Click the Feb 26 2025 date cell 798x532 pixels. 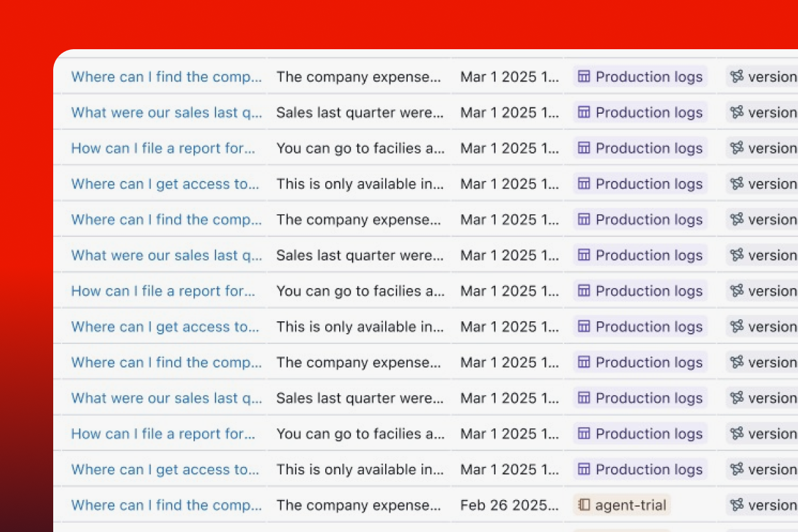point(509,505)
